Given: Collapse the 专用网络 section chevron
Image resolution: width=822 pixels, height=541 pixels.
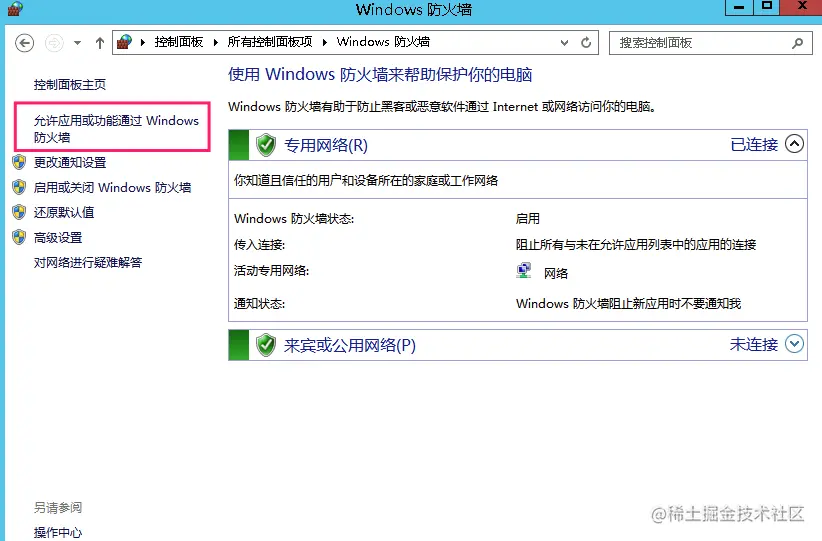Looking at the screenshot, I should (794, 144).
